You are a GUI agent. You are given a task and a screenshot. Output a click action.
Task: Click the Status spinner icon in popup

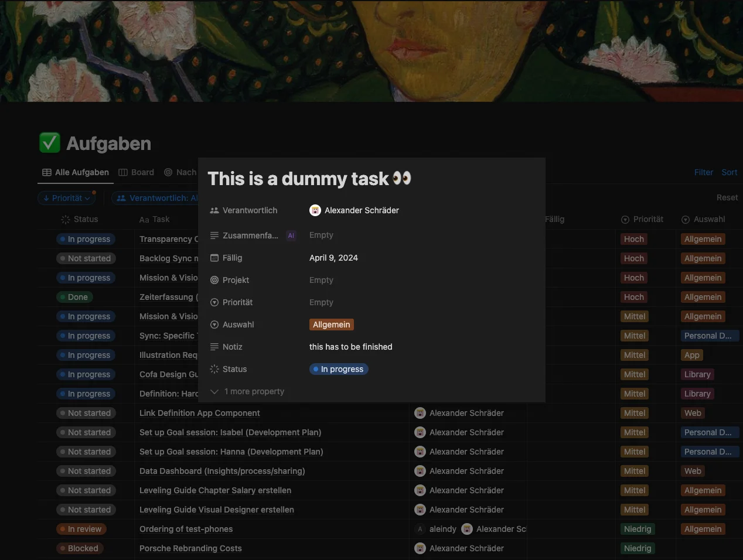click(x=214, y=369)
